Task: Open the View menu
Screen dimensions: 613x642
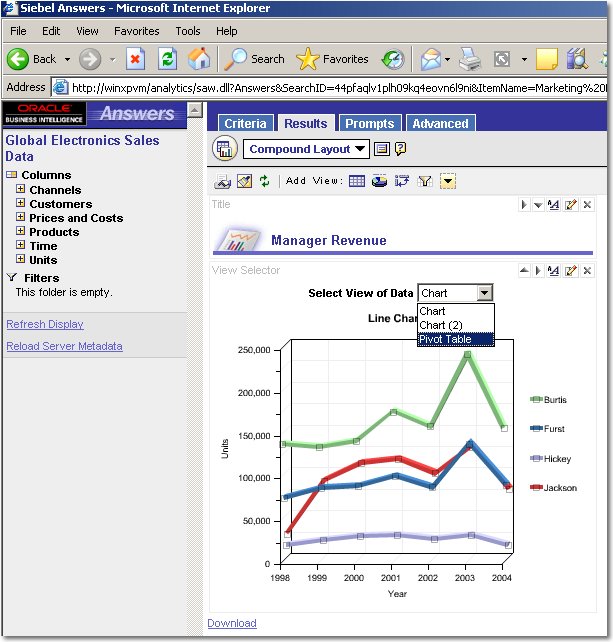Action: tap(87, 31)
